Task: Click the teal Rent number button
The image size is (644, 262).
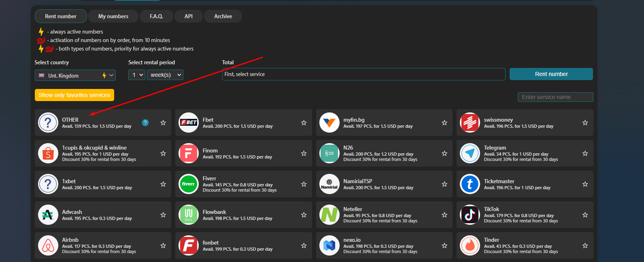Action: pos(551,74)
